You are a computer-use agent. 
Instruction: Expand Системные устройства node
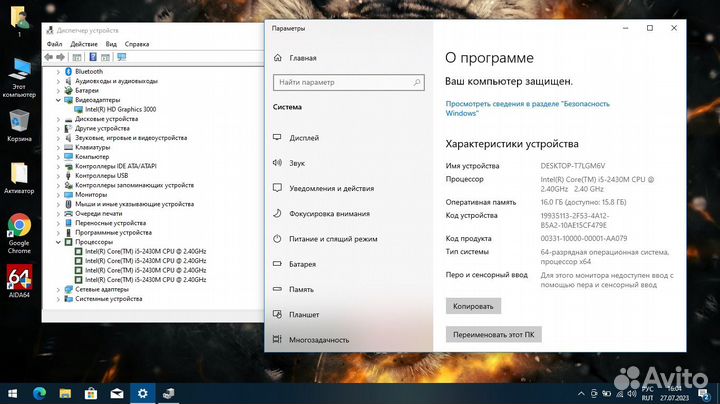[58, 299]
